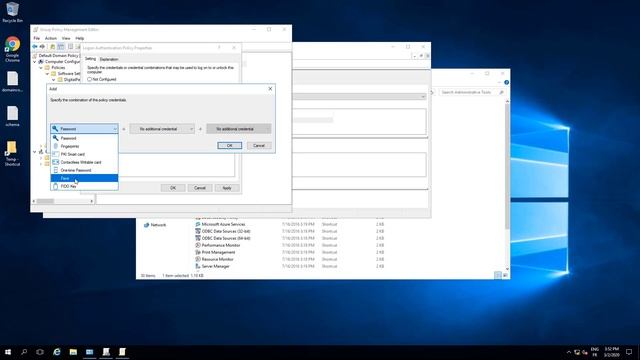The height and width of the screenshot is (360, 640).
Task: Show hidden icons in the system tray
Action: 569,352
